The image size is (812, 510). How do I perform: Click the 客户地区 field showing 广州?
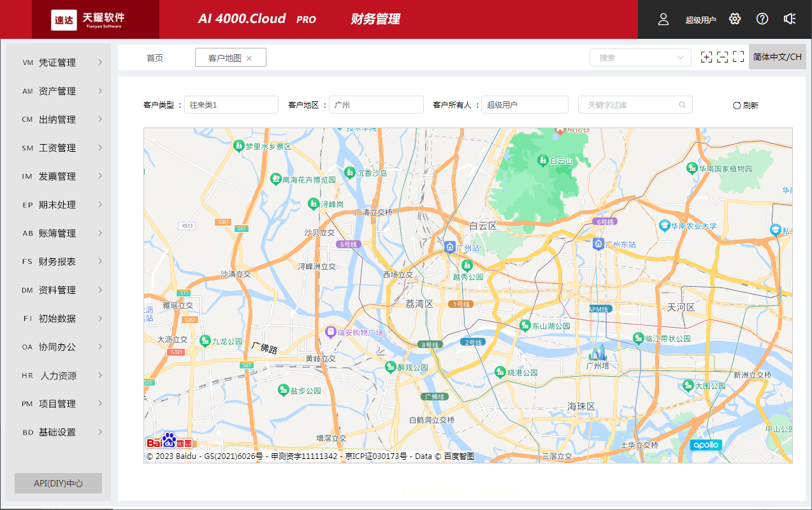click(x=376, y=105)
